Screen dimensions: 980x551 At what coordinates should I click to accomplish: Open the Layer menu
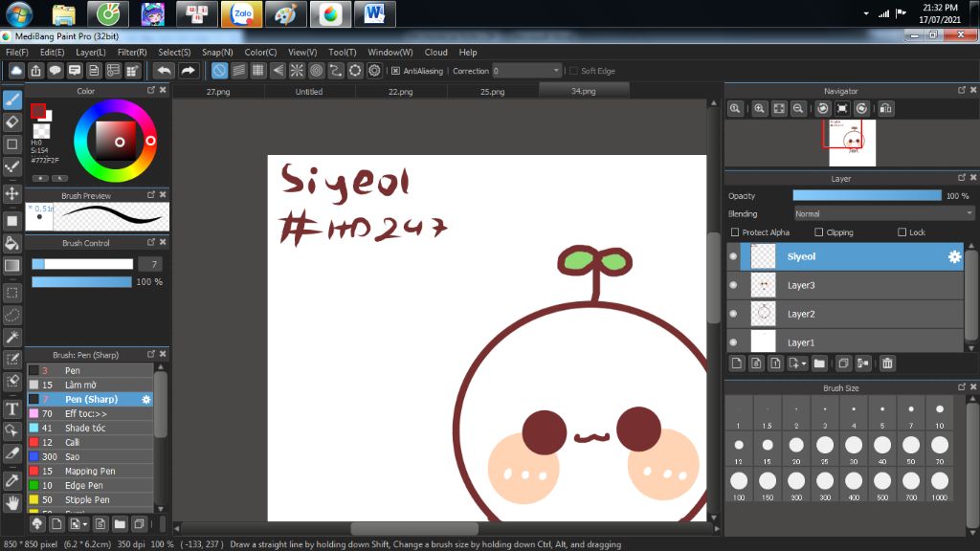(x=91, y=53)
